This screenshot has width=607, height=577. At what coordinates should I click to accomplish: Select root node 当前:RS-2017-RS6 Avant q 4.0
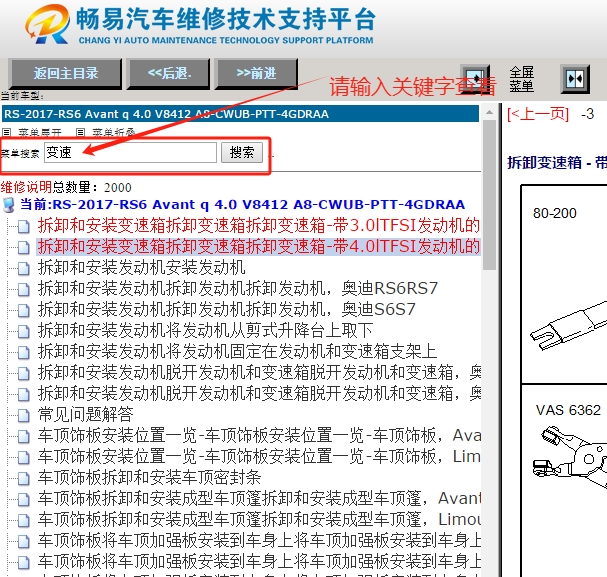pos(242,204)
